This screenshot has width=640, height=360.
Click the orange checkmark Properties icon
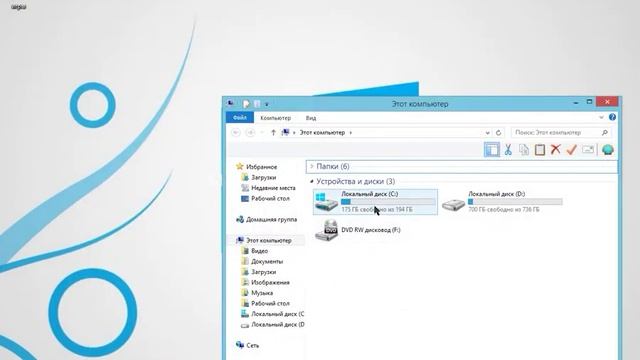[571, 150]
